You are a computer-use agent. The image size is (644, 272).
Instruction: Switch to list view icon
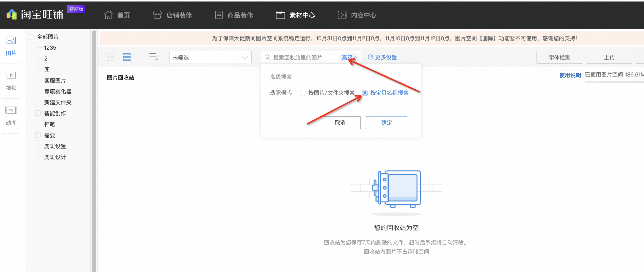127,57
